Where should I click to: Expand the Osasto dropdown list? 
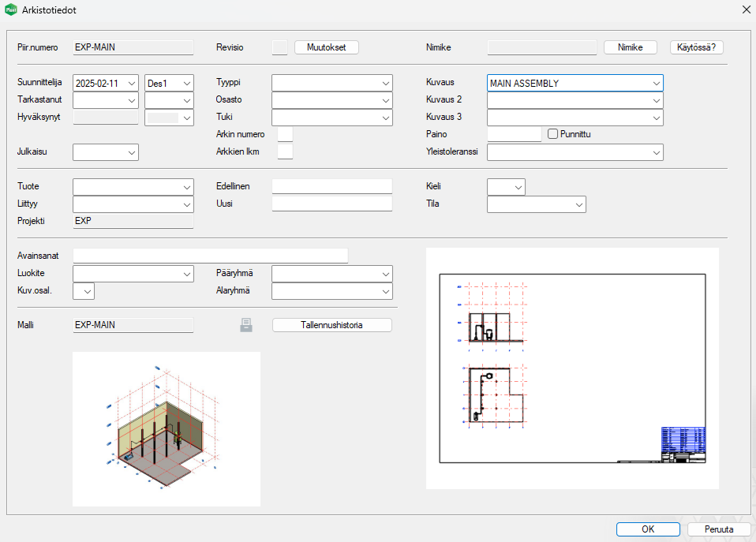tap(385, 100)
